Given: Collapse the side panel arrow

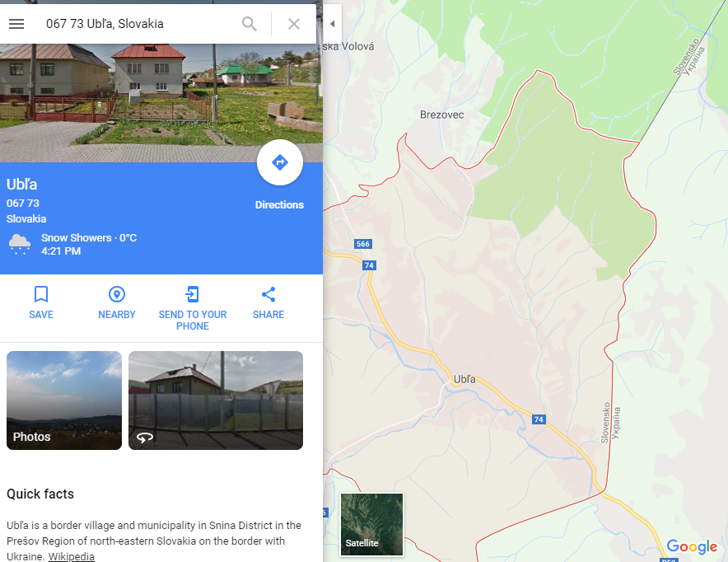Looking at the screenshot, I should point(333,24).
